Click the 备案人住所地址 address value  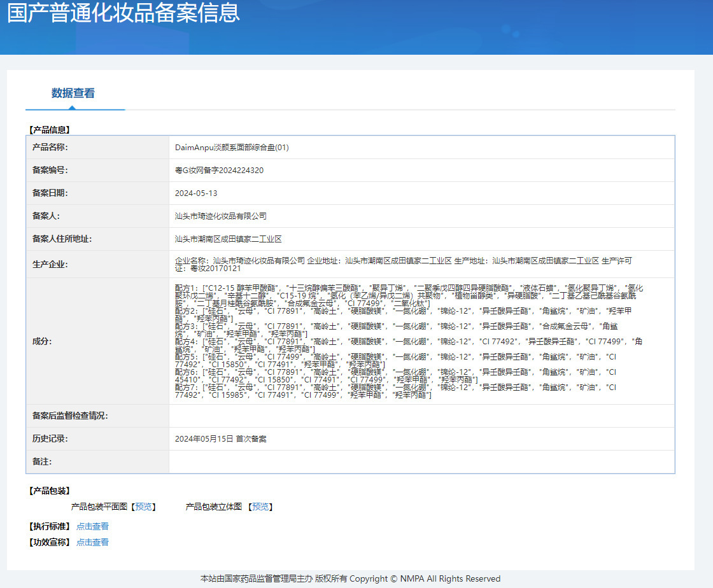(228, 239)
